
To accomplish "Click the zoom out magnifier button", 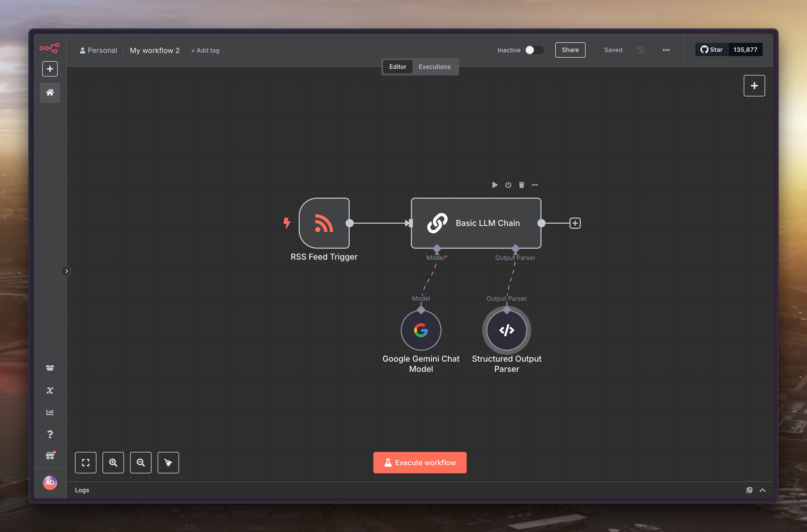I will pos(141,462).
